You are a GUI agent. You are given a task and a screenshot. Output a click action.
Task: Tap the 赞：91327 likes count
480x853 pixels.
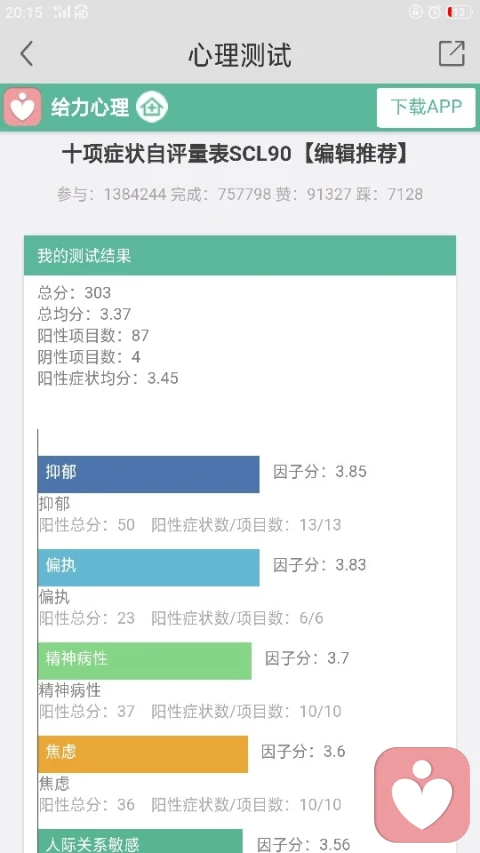pyautogui.click(x=313, y=194)
